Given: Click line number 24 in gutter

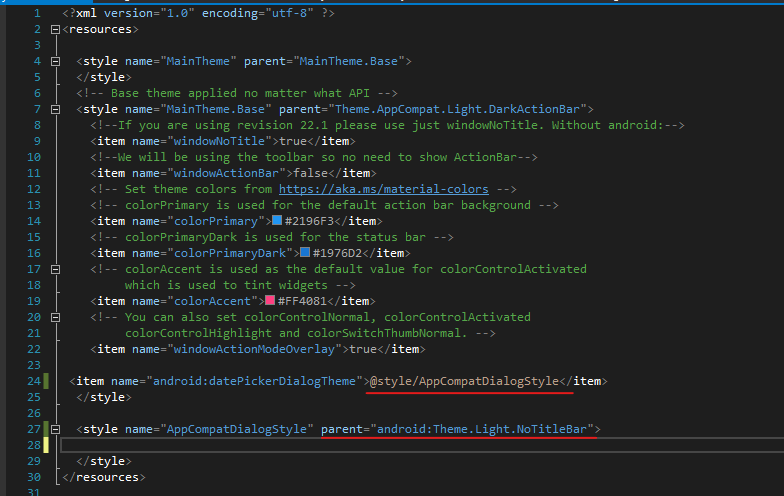Looking at the screenshot, I should (x=34, y=381).
